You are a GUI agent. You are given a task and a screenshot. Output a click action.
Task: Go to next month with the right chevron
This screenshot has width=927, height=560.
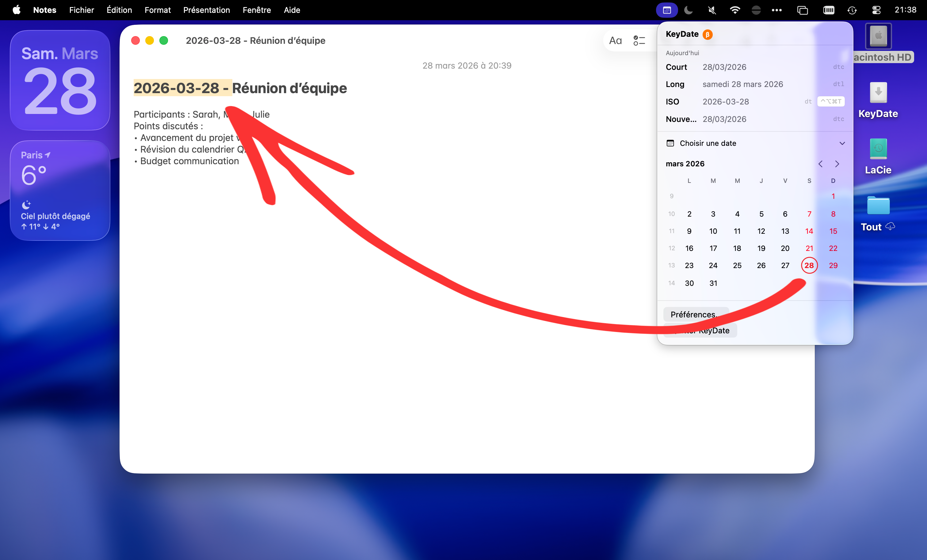tap(837, 164)
